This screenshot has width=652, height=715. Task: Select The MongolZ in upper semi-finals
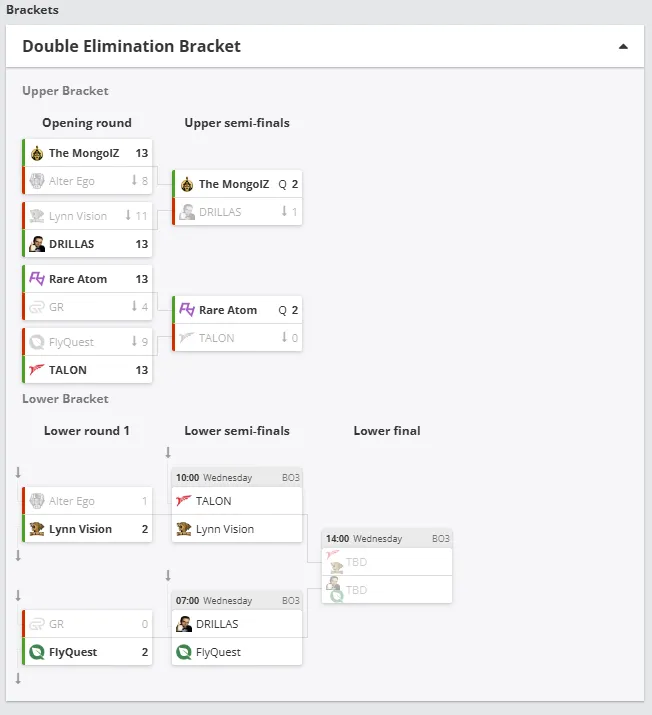coord(237,184)
